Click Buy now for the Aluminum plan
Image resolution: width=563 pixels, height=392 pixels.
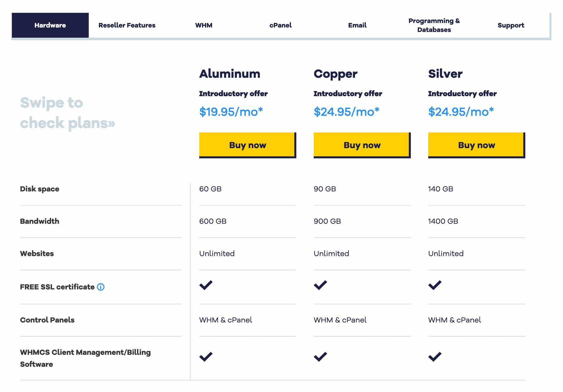click(247, 145)
